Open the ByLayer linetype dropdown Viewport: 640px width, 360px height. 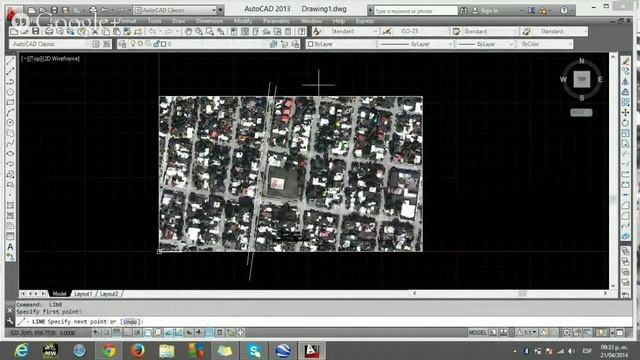pyautogui.click(x=416, y=44)
